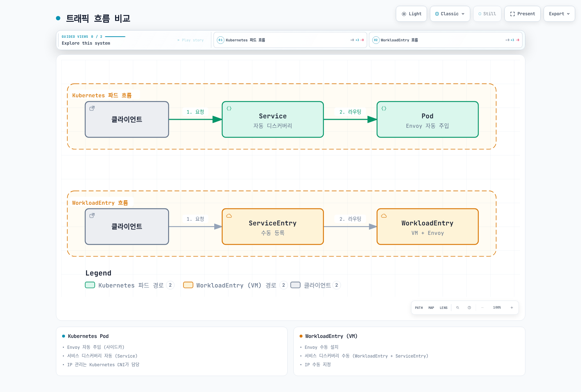
Task: Click the cloud icon on ServiceEntry node
Action: pyautogui.click(x=229, y=216)
